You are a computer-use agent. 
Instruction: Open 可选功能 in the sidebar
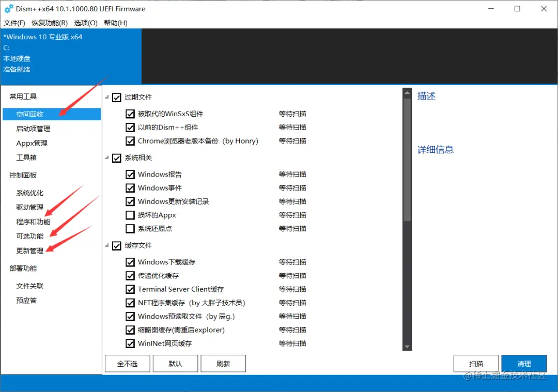tap(30, 236)
